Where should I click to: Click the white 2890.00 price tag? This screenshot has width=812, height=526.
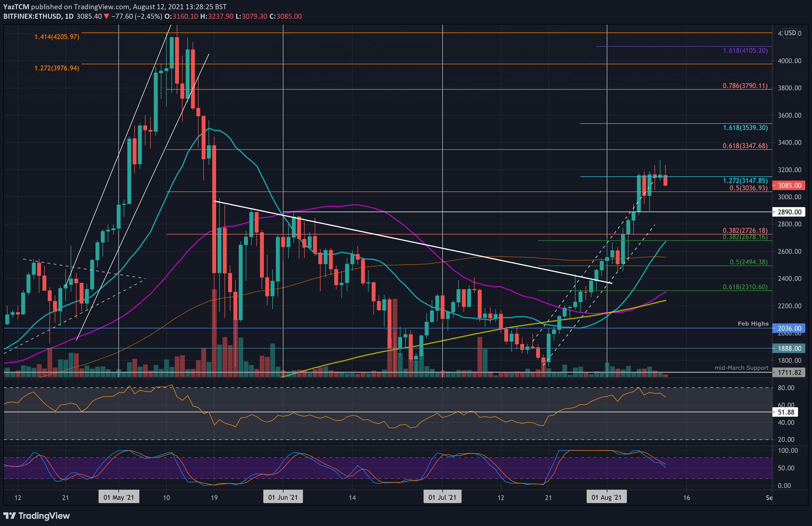click(x=789, y=212)
